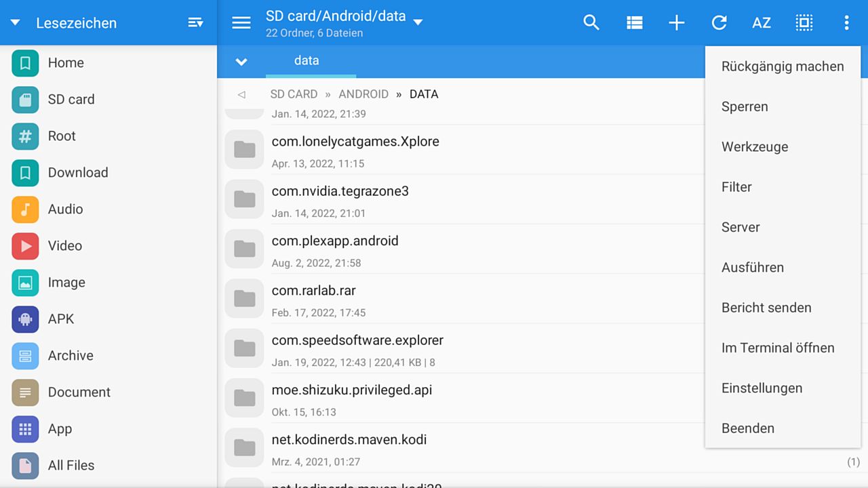The height and width of the screenshot is (488, 868).
Task: Click the plus icon to add new
Action: 676,22
